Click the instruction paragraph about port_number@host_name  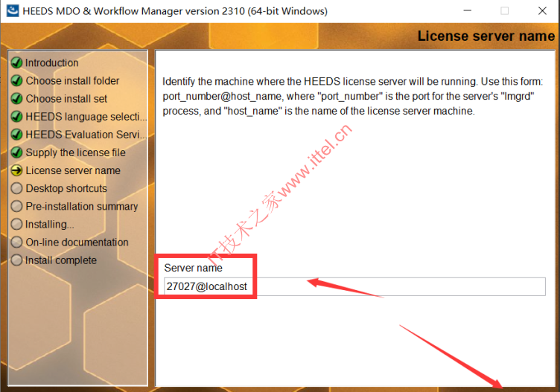pyautogui.click(x=353, y=96)
